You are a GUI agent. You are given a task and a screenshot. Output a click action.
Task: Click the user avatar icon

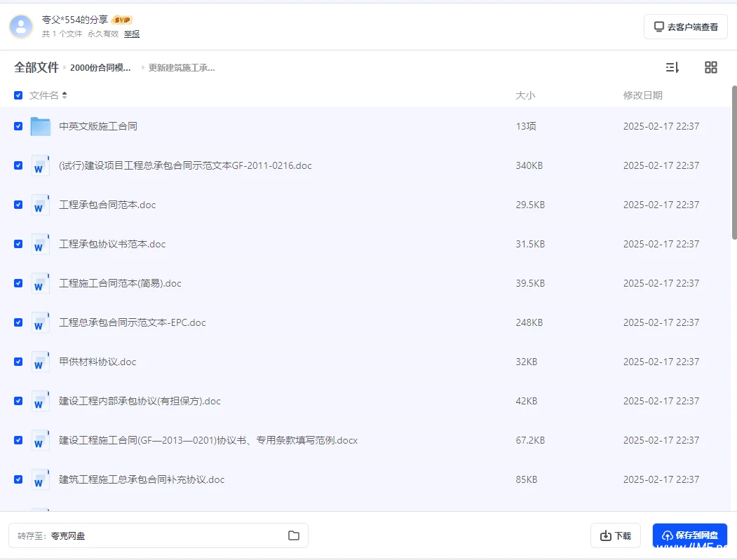21,26
